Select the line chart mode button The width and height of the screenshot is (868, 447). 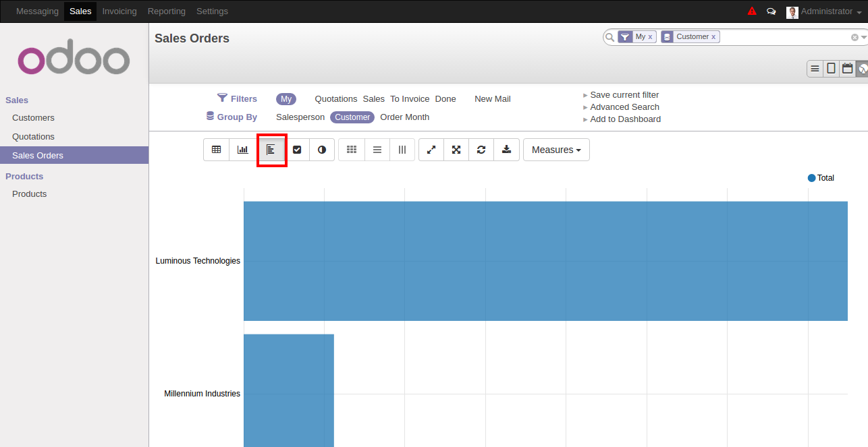coord(297,150)
